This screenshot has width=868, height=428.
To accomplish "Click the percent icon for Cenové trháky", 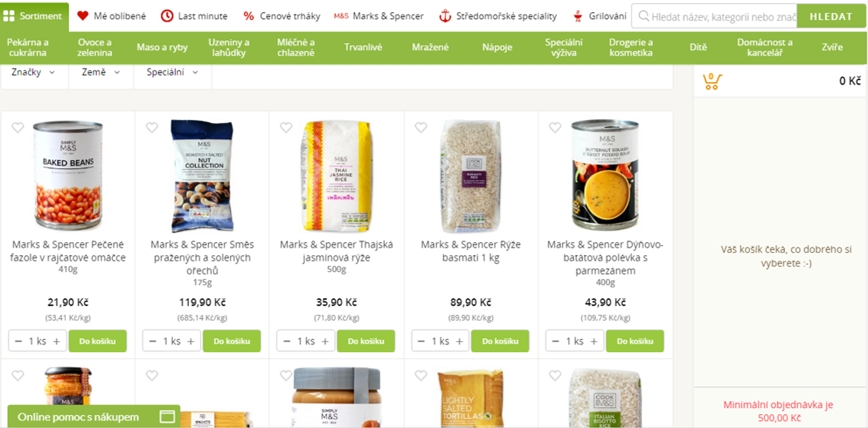I will pos(249,16).
